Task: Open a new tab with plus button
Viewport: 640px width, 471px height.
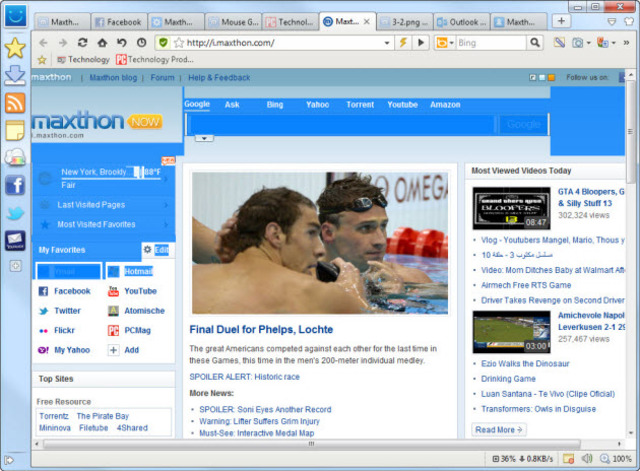Action: pyautogui.click(x=561, y=21)
